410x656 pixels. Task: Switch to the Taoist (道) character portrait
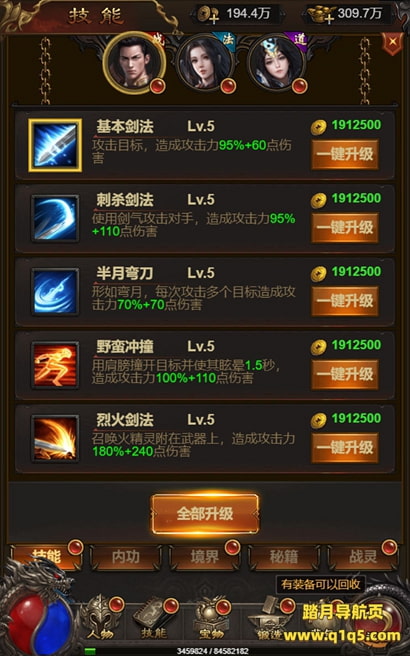click(x=276, y=63)
